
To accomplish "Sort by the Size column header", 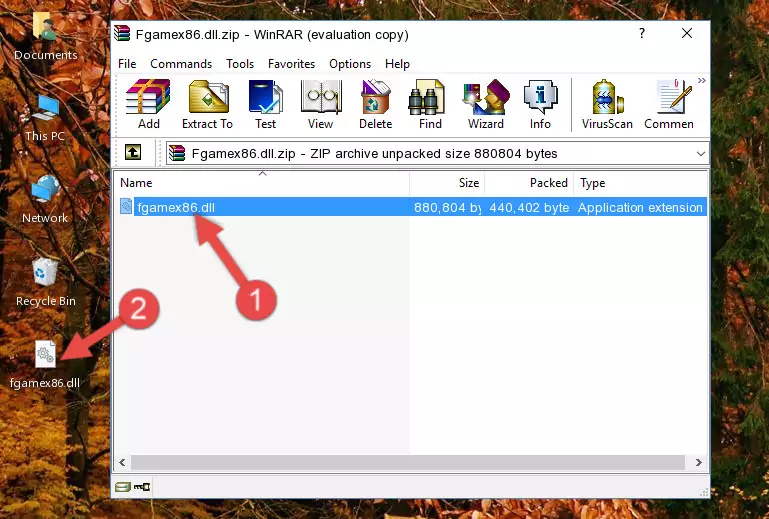I will pyautogui.click(x=447, y=182).
